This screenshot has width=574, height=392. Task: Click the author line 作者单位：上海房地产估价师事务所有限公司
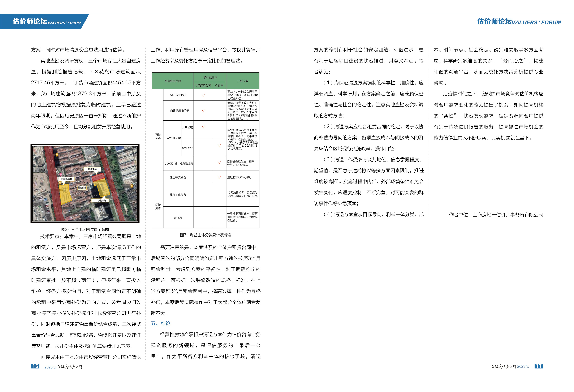tap(496, 215)
